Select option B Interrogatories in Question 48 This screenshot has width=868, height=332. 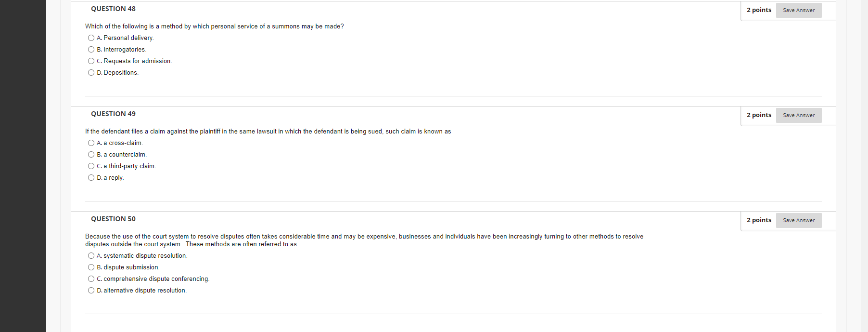[x=91, y=49]
